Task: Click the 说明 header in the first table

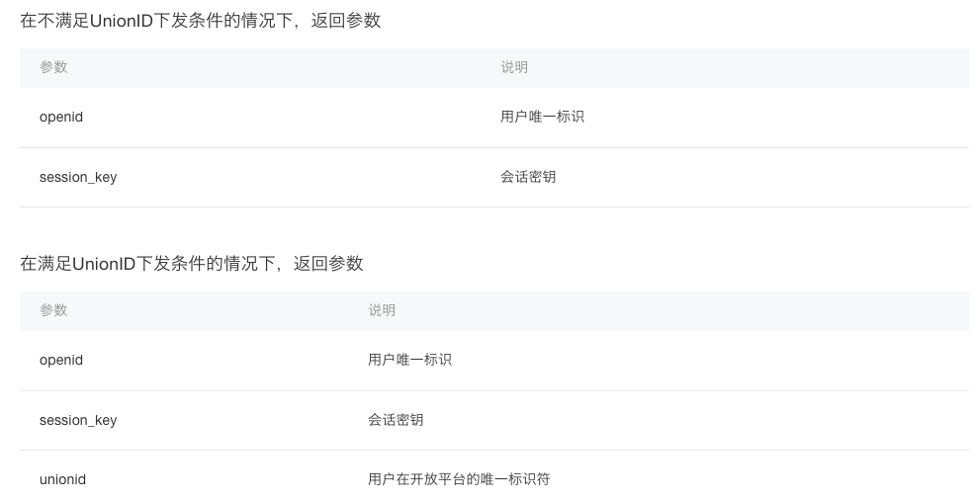Action: (x=514, y=67)
